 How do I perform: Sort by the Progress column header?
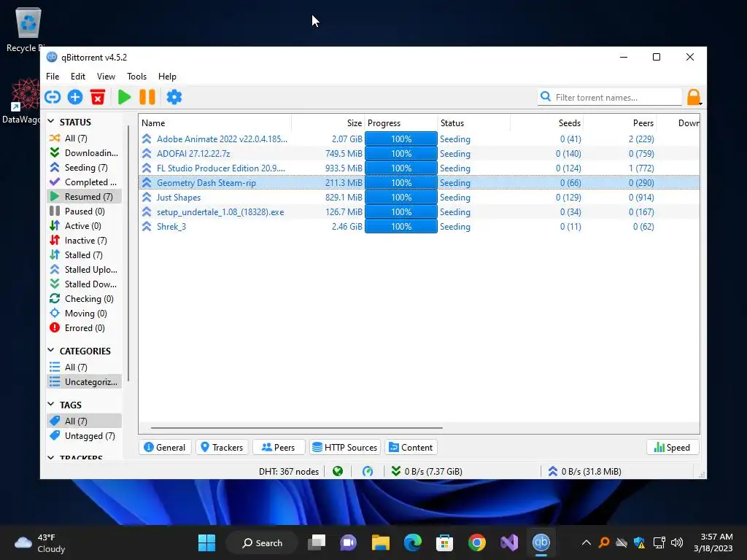[x=401, y=122]
